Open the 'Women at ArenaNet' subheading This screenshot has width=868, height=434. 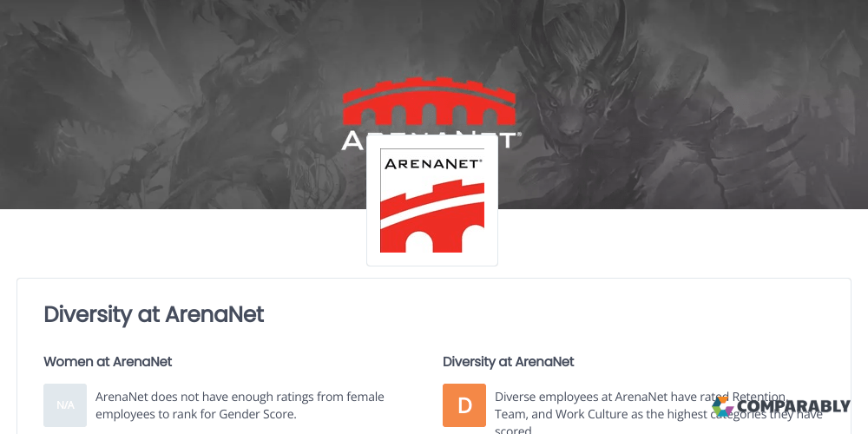[108, 361]
